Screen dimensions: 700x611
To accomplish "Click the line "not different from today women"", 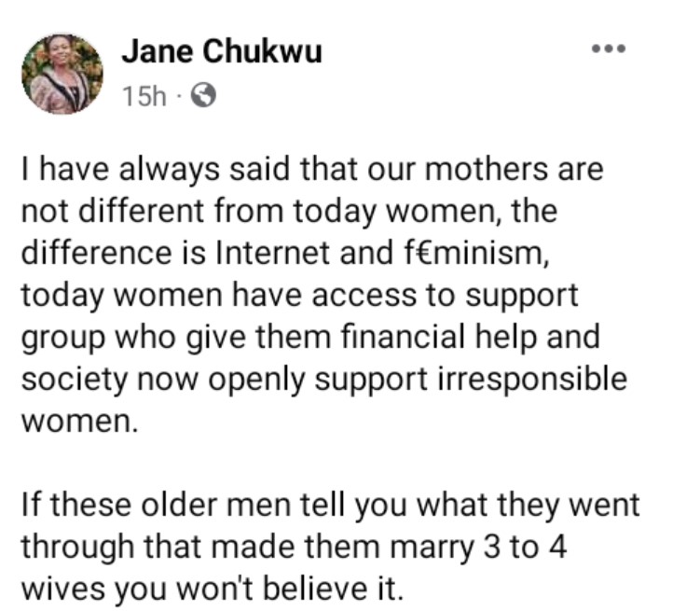I will (289, 211).
